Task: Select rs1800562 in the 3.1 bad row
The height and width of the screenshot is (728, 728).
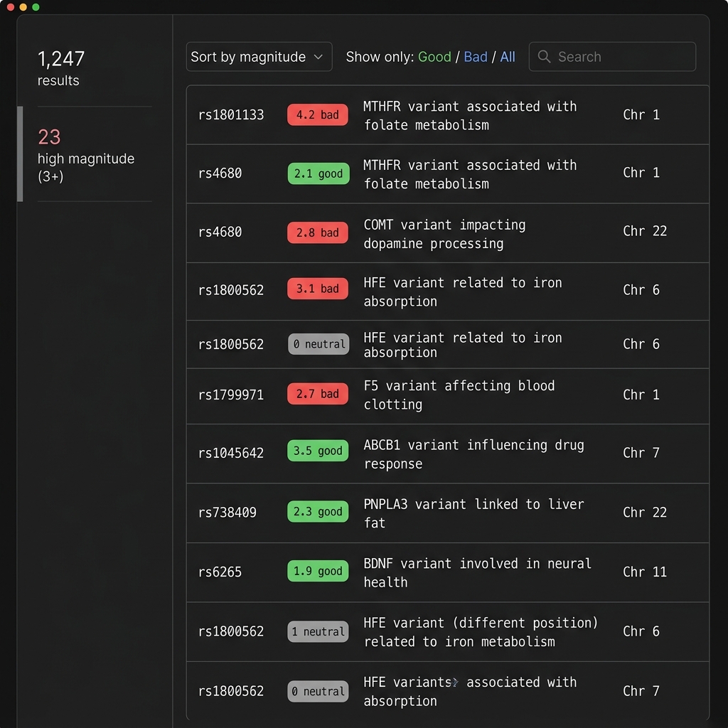Action: (x=231, y=290)
